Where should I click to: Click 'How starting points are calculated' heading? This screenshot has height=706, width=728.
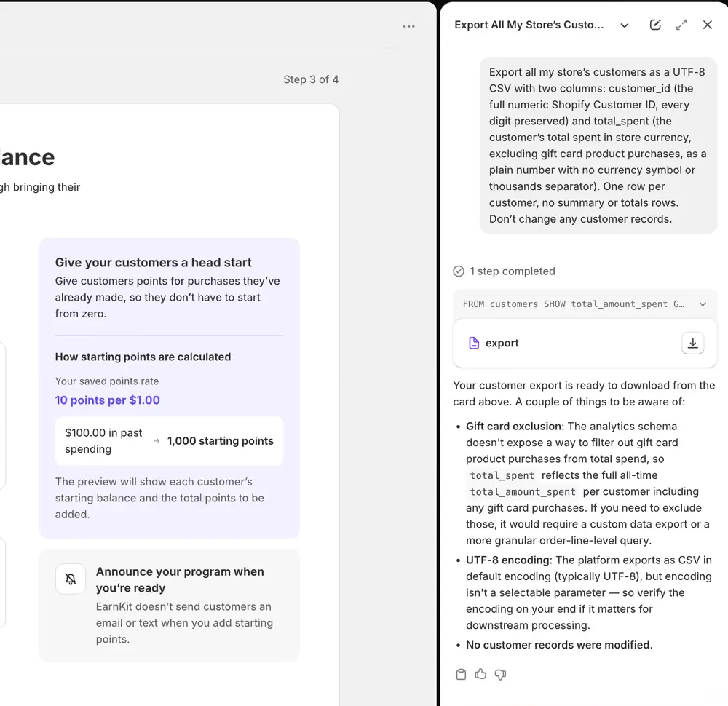143,357
